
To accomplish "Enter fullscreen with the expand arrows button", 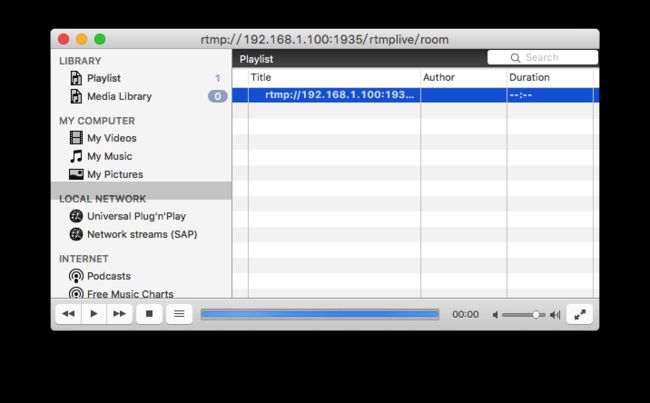I will click(580, 314).
